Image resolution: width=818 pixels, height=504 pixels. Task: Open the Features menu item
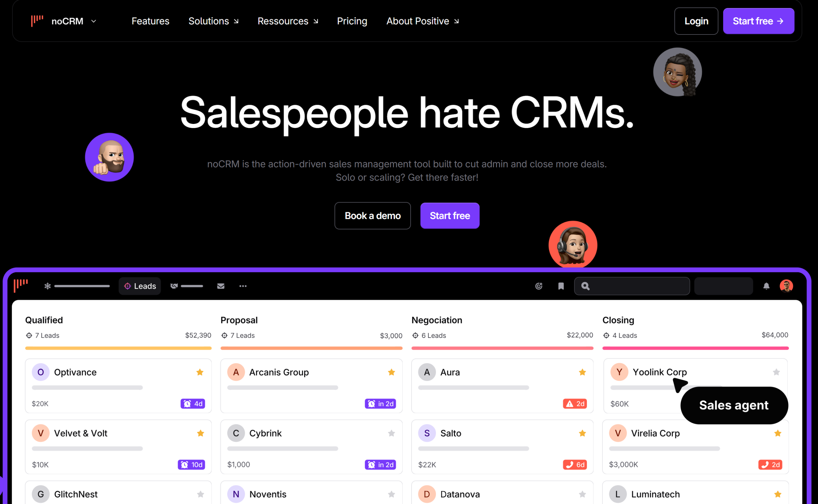(x=150, y=21)
